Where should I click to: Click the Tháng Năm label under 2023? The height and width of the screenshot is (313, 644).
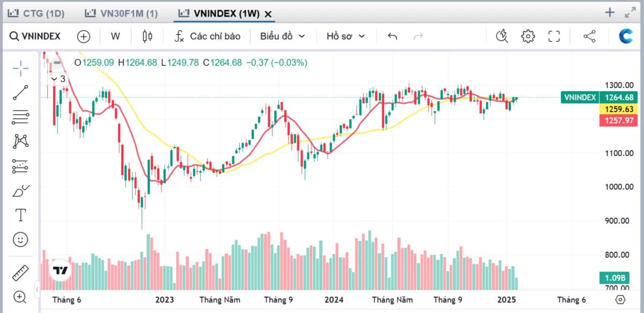tap(220, 300)
